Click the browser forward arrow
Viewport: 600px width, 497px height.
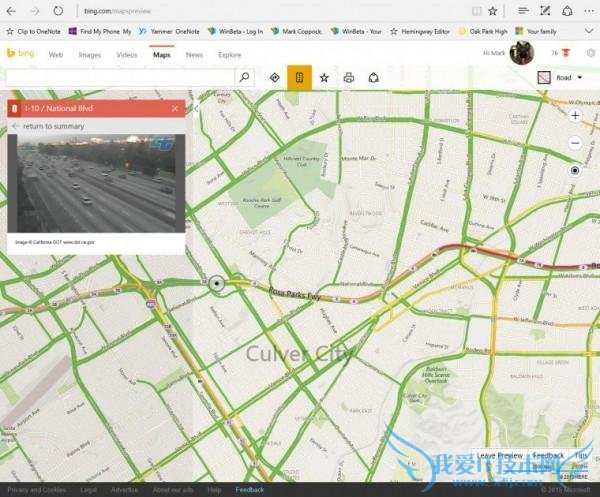[35, 11]
